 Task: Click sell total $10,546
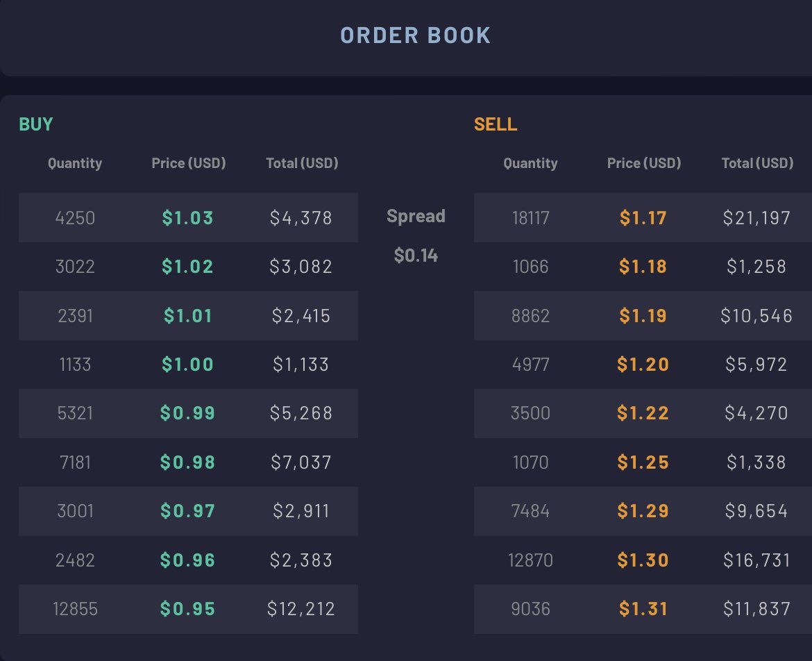(756, 315)
